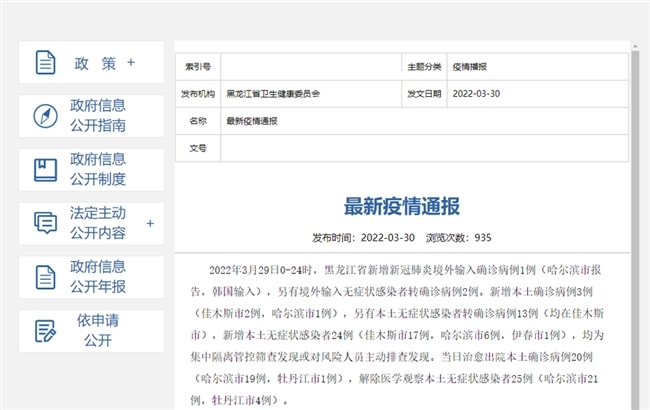Click the pencil form icon beside 依申请公开

pos(46,331)
